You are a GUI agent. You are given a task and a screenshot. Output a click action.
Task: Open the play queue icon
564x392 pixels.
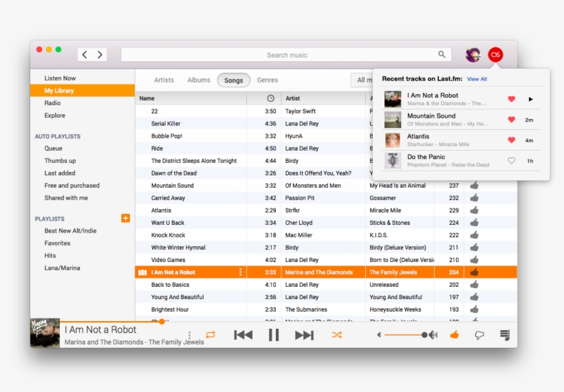[x=505, y=335]
